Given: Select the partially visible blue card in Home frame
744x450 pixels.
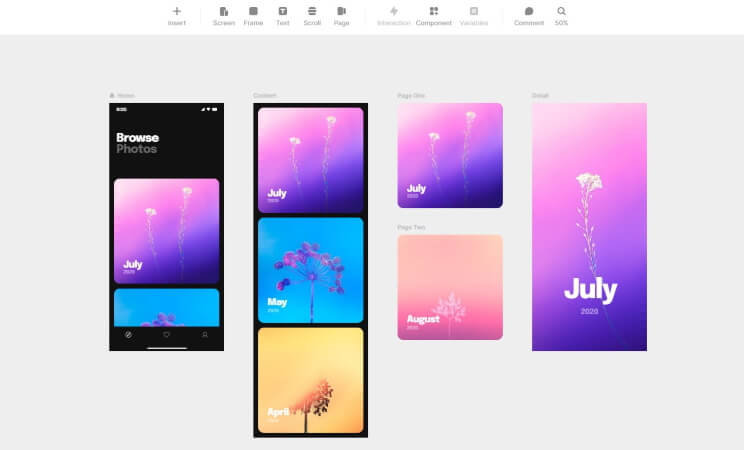Looking at the screenshot, I should (167, 308).
